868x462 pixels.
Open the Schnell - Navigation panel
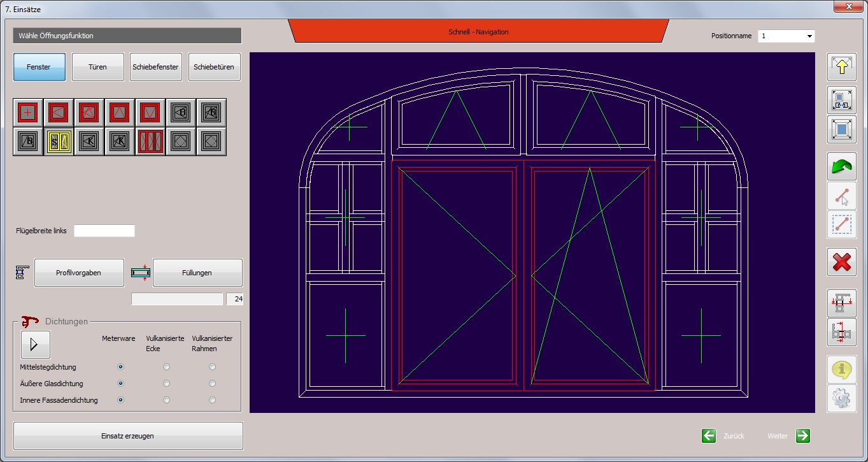click(478, 31)
